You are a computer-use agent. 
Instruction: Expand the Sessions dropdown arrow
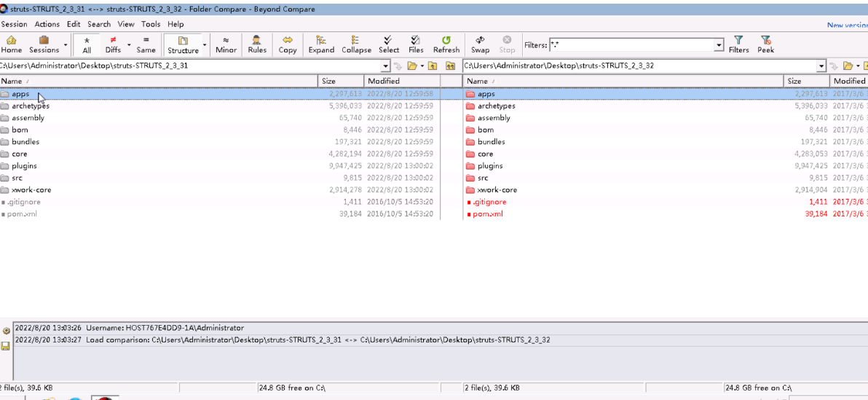pyautogui.click(x=66, y=44)
